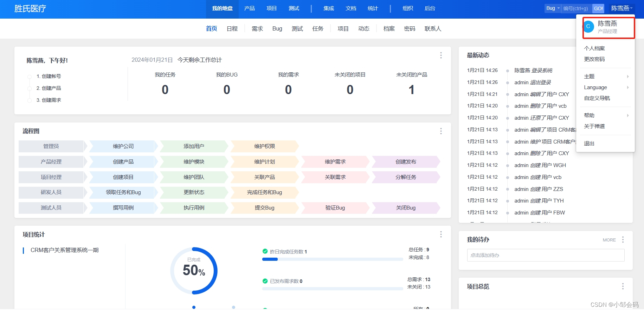Click 1. 创建帐号 guide step
Screen dimensions: 644x311
49,76
